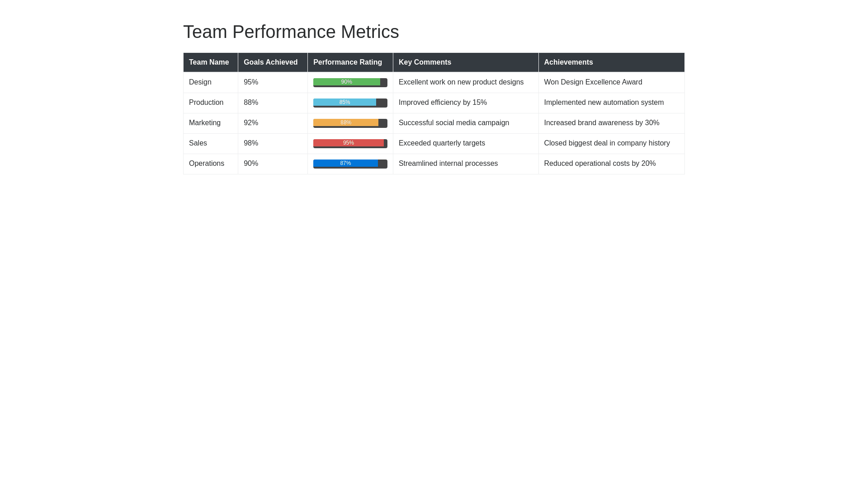
Task: Select the Sales team name cell
Action: tap(198, 143)
